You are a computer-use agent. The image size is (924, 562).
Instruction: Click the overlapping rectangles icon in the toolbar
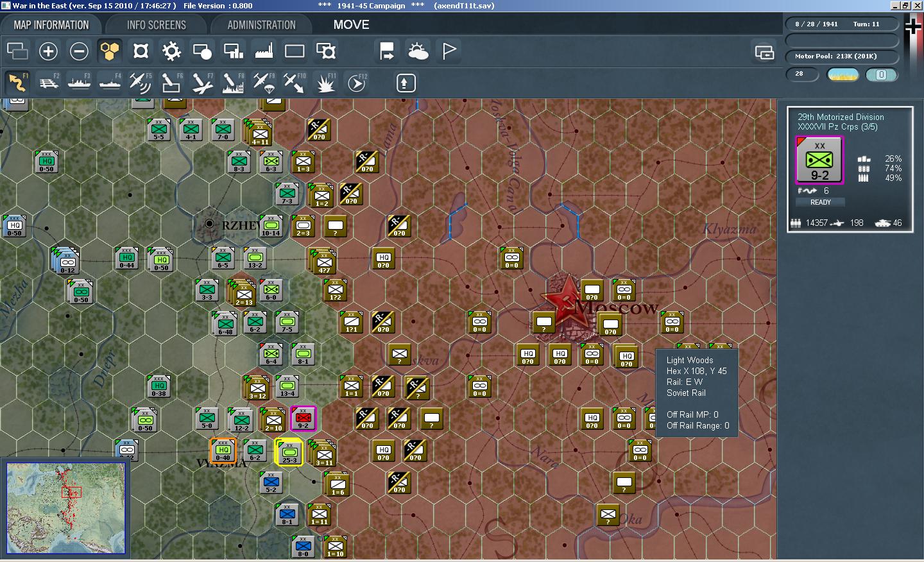pyautogui.click(x=17, y=51)
